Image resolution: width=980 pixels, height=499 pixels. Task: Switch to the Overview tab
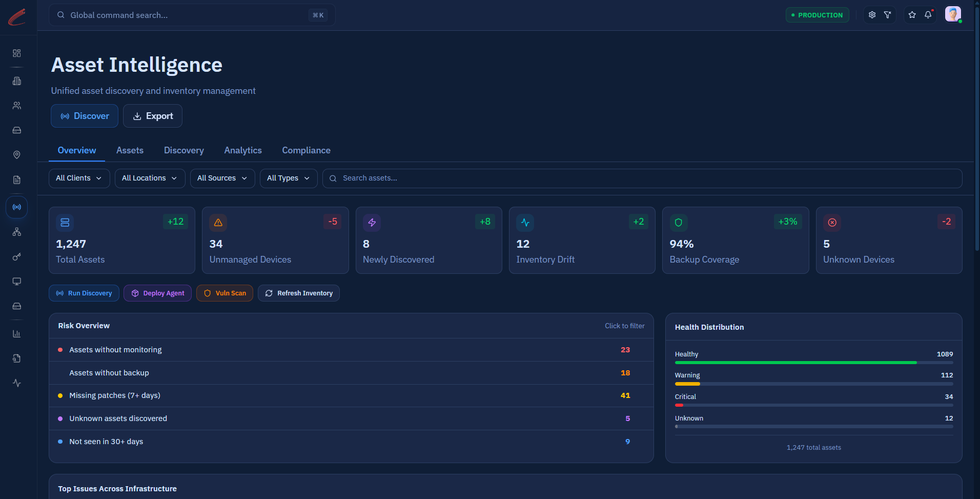tap(77, 150)
